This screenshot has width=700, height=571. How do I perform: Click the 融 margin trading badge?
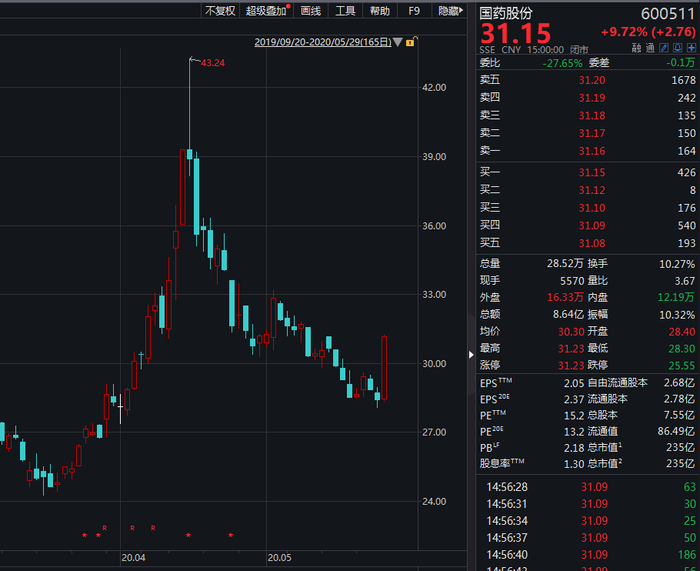point(636,48)
